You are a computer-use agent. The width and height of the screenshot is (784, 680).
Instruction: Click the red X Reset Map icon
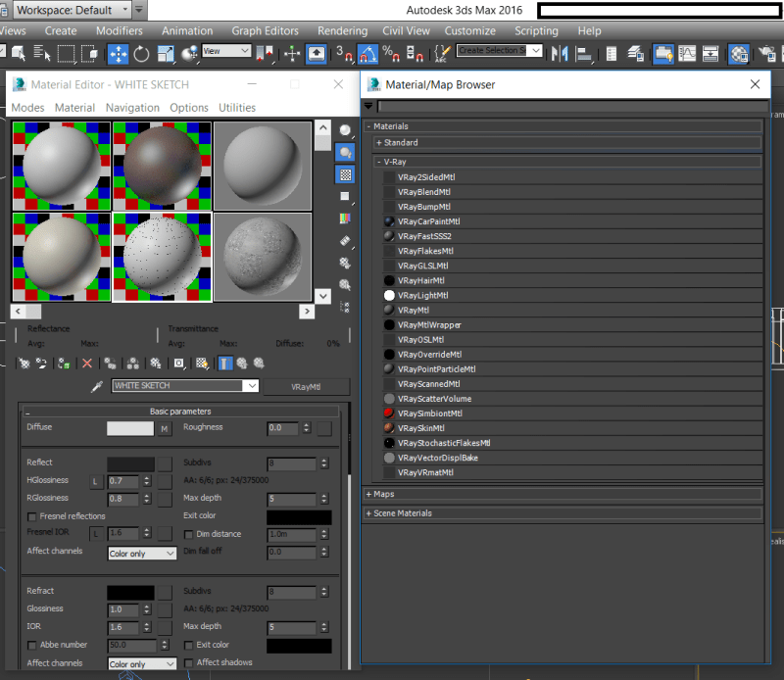(x=86, y=363)
